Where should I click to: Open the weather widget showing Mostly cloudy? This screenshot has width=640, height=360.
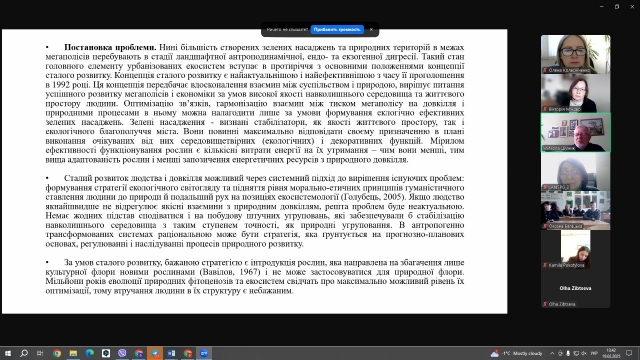pyautogui.click(x=517, y=353)
